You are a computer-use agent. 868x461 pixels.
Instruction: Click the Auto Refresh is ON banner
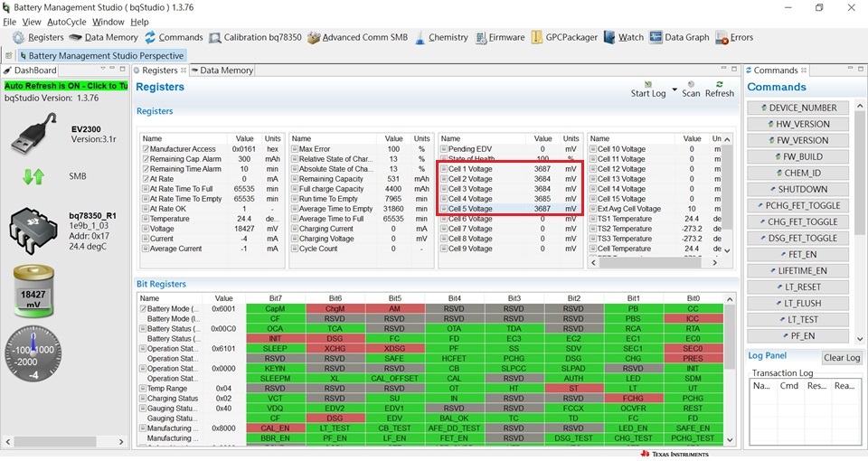pos(66,86)
